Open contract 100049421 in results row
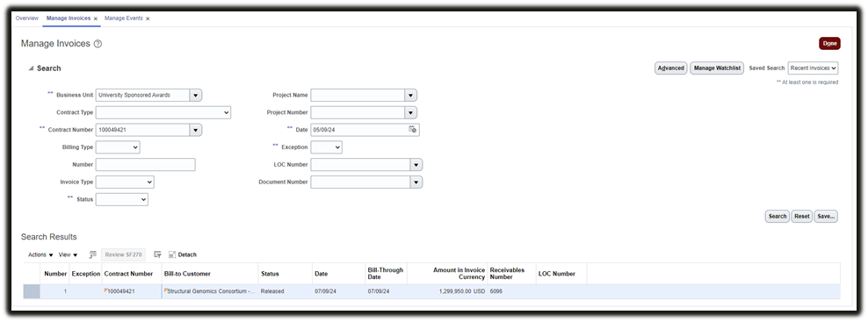The image size is (868, 322). pos(121,291)
